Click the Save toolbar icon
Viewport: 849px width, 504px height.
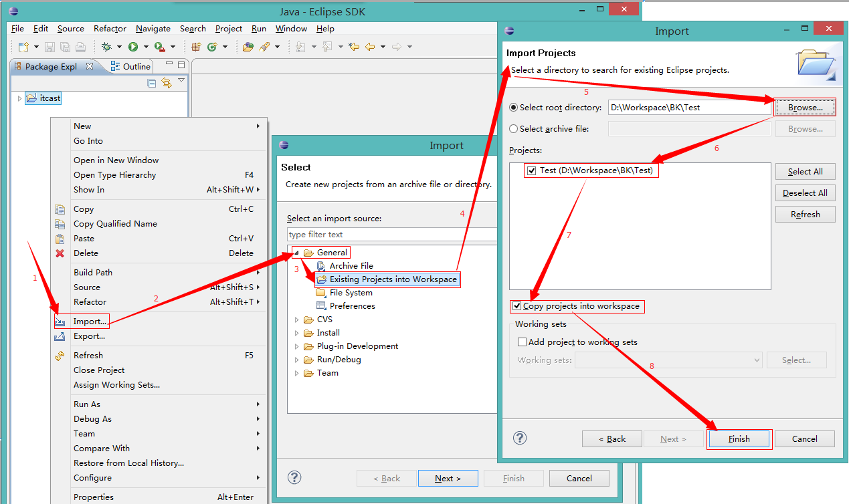[50, 47]
